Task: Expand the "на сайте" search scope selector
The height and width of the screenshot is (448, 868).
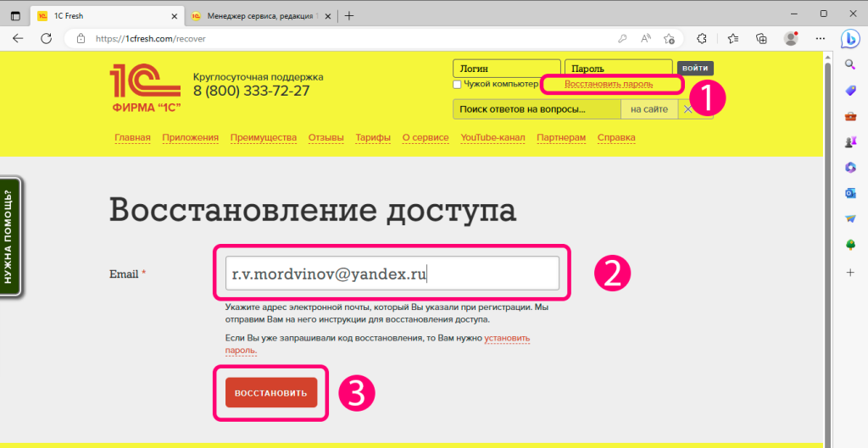Action: pyautogui.click(x=649, y=109)
